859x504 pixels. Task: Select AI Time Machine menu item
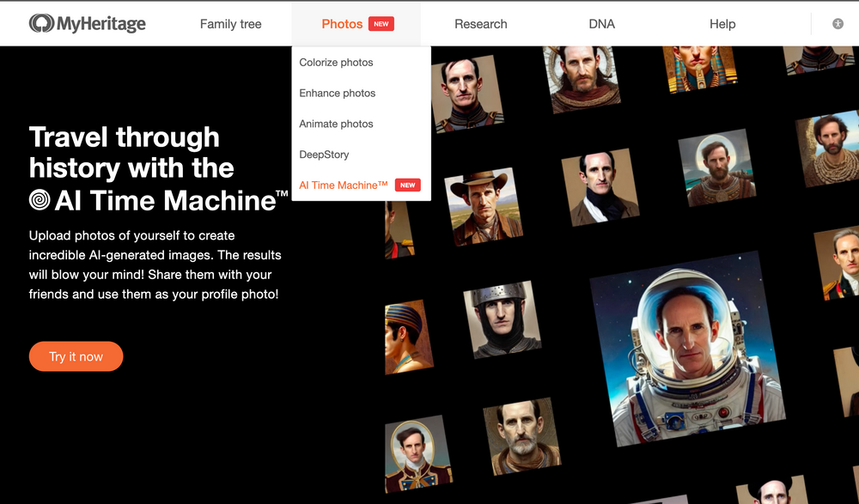click(344, 185)
